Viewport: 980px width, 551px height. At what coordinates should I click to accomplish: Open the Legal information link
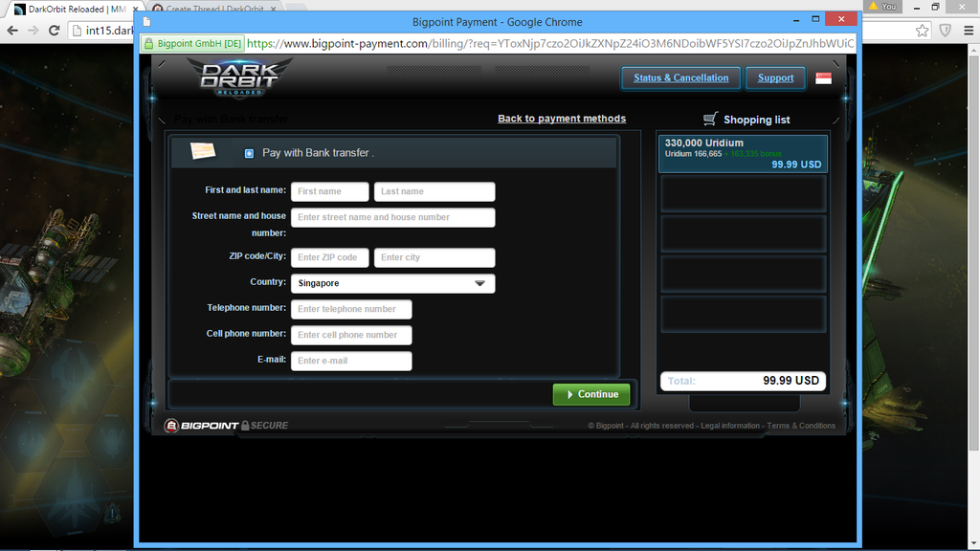(x=729, y=426)
